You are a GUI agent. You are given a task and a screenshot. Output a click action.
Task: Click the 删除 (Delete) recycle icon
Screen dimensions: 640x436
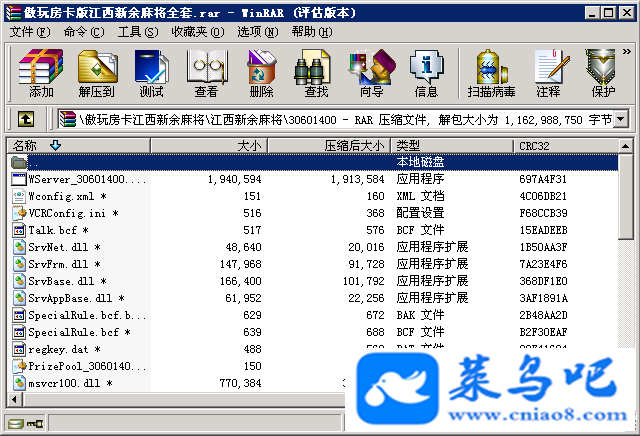(x=261, y=73)
